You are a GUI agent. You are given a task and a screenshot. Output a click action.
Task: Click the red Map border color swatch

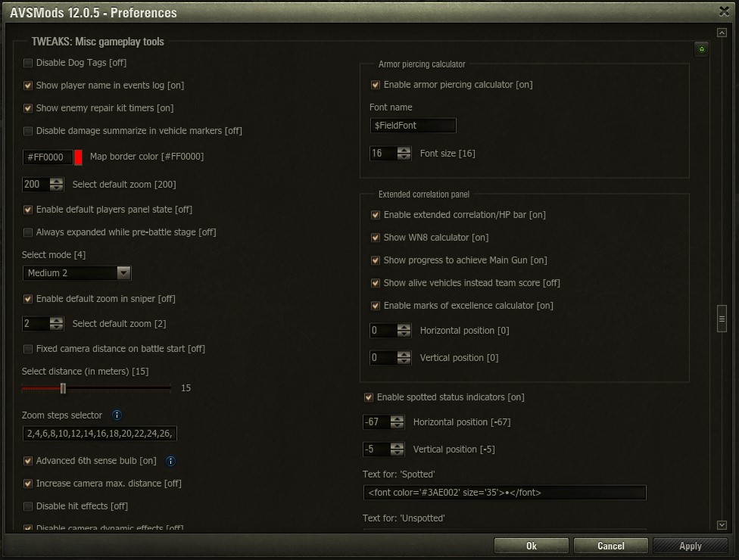coord(78,157)
